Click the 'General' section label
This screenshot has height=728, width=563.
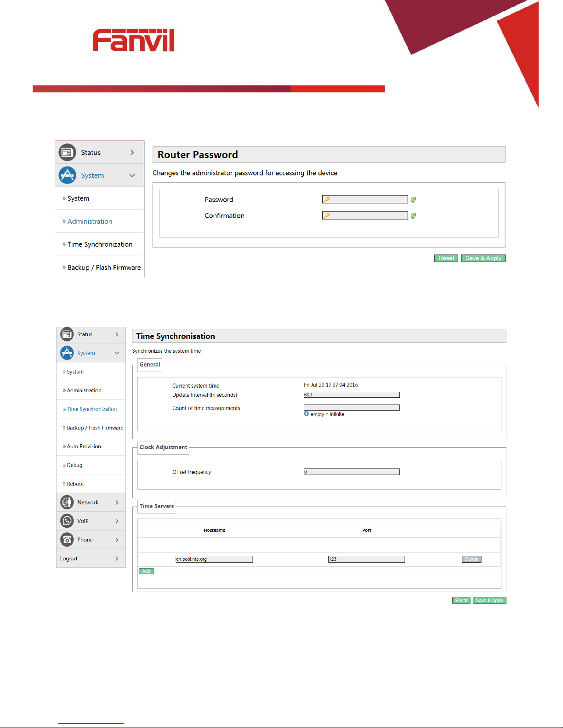150,364
